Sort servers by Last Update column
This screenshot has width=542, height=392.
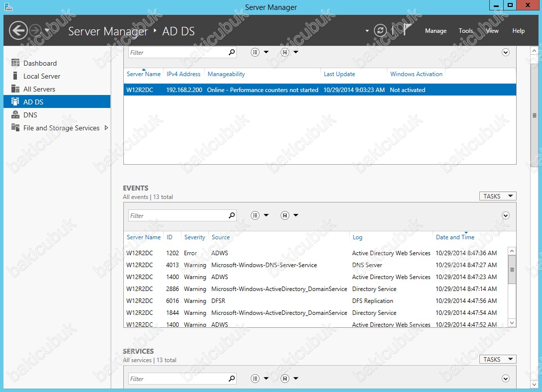[339, 74]
